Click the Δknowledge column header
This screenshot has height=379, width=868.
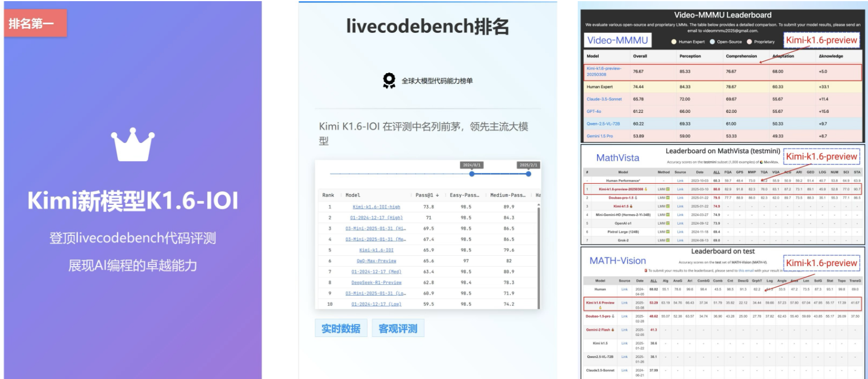pos(831,56)
